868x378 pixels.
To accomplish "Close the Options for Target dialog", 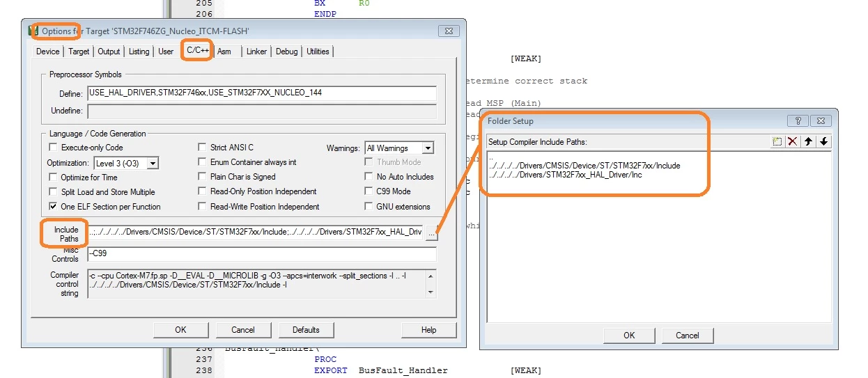I will [x=448, y=31].
